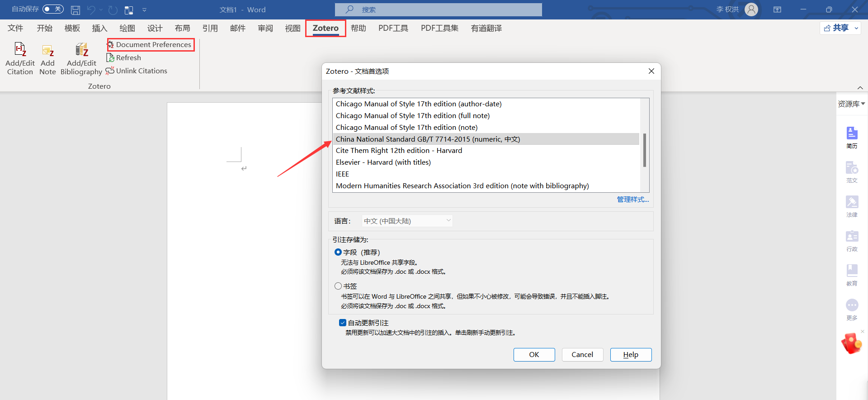Switch to the 模板 tab
The width and height of the screenshot is (868, 400).
point(72,28)
